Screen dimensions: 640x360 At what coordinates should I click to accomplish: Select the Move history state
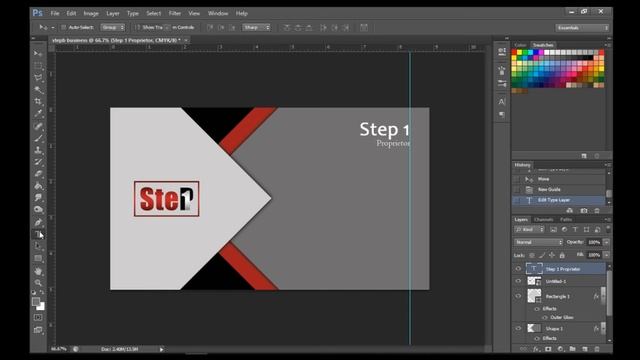pos(559,179)
